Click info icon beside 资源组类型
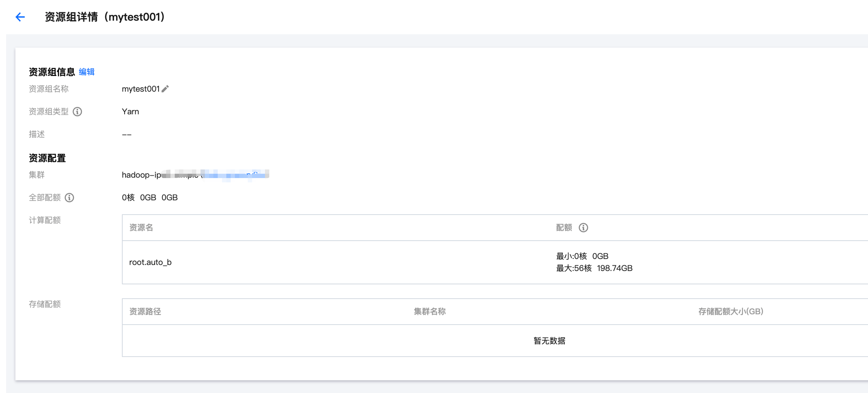Image resolution: width=868 pixels, height=393 pixels. coord(77,112)
